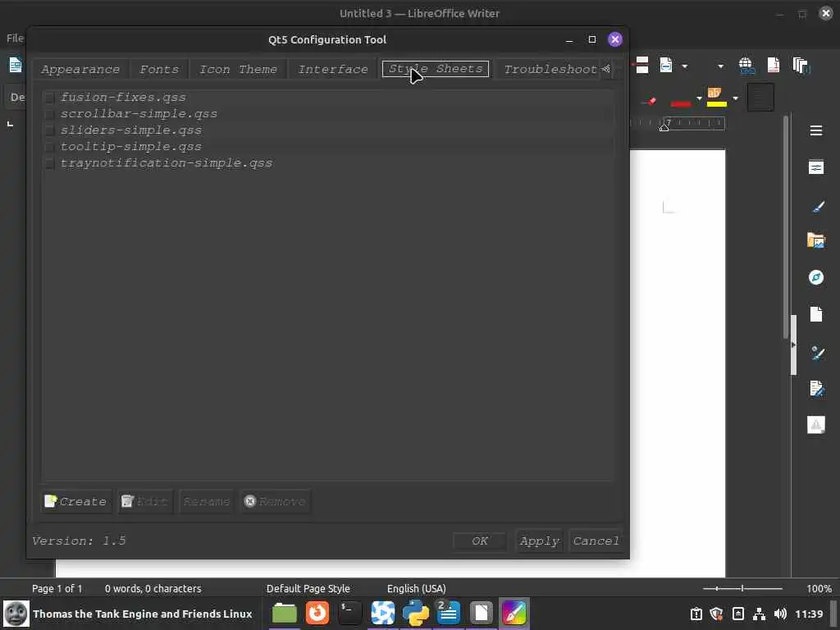Click the Writer horizontal ruler
The width and height of the screenshot is (840, 630).
[x=678, y=124]
